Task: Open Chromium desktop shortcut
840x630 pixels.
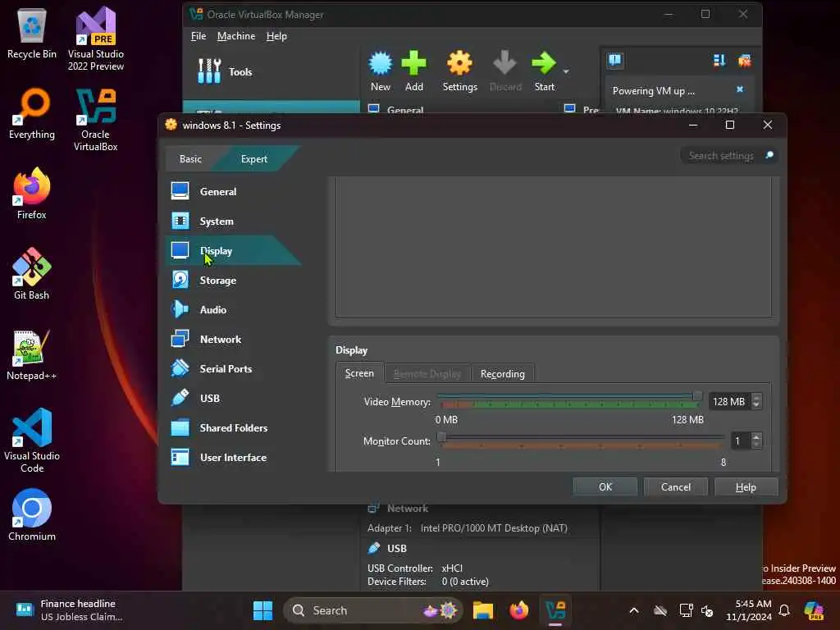Action: click(x=32, y=515)
